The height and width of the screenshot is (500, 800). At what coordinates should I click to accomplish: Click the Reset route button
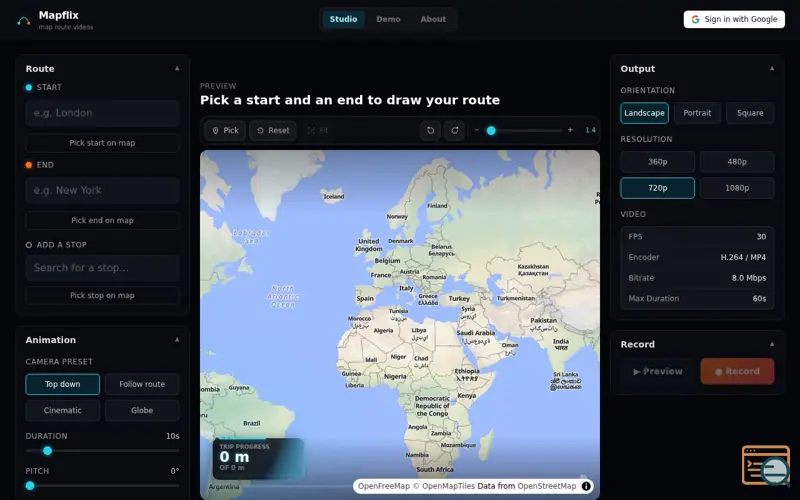pos(273,131)
